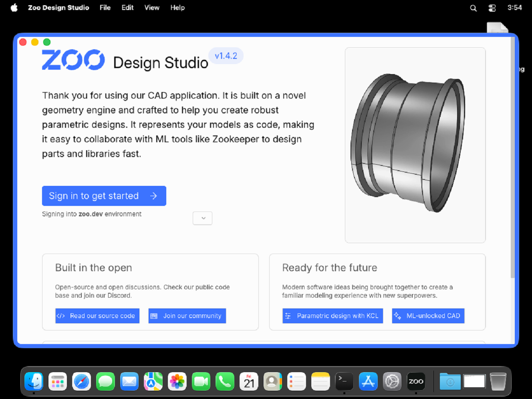
Task: Click Sign in to get started
Action: [104, 196]
